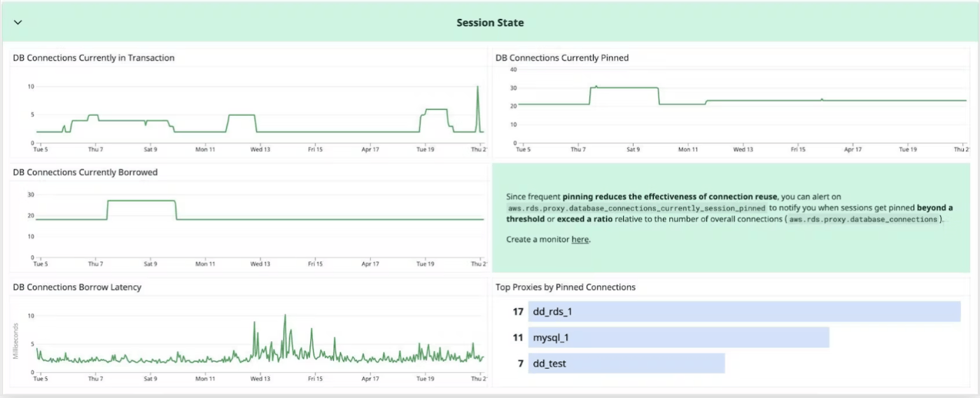Select the mysql_1 proxy bar

pyautogui.click(x=678, y=338)
